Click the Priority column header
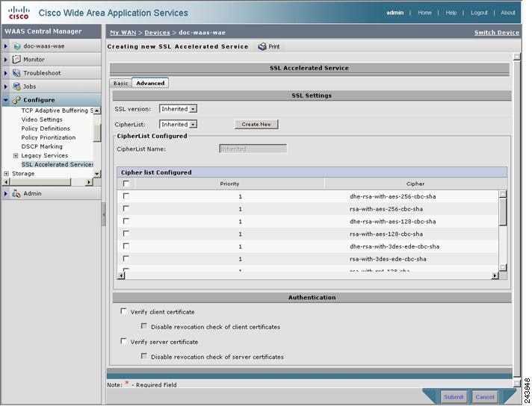The width and height of the screenshot is (532, 406). click(229, 184)
